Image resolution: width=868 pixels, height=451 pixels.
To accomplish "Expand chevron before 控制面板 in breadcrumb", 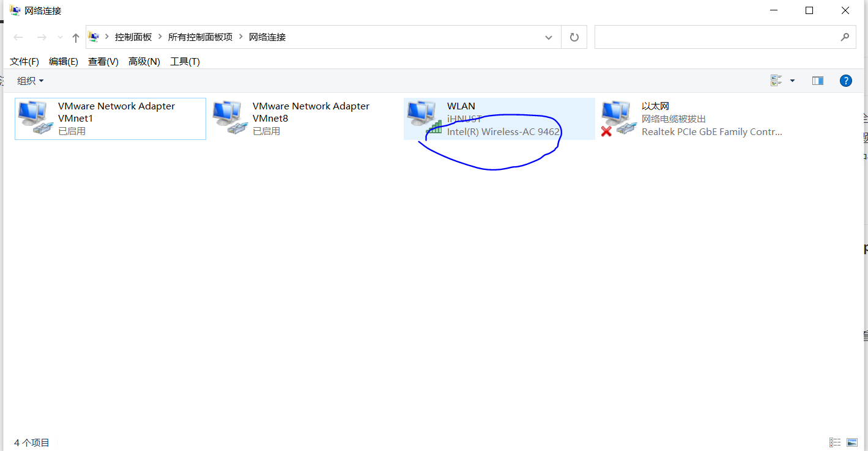I will tap(107, 37).
